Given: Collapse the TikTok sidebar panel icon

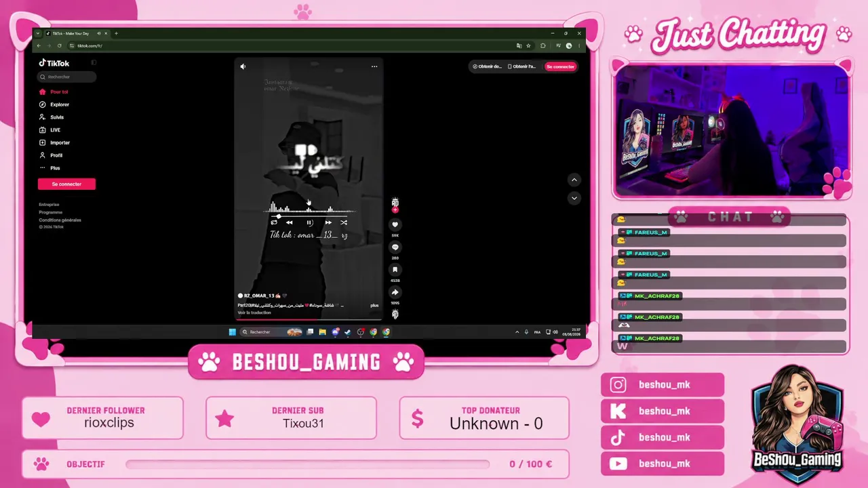Looking at the screenshot, I should (x=94, y=62).
